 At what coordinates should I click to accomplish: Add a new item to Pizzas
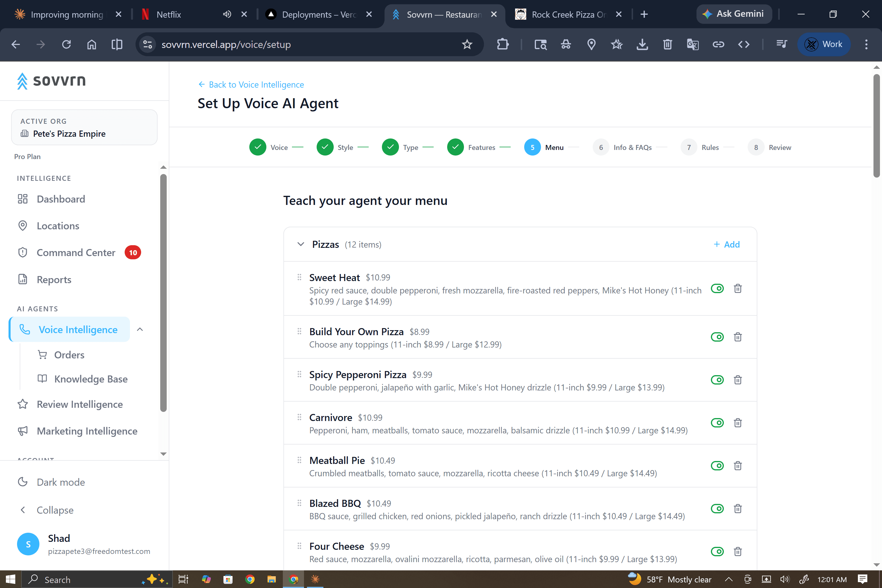point(727,244)
